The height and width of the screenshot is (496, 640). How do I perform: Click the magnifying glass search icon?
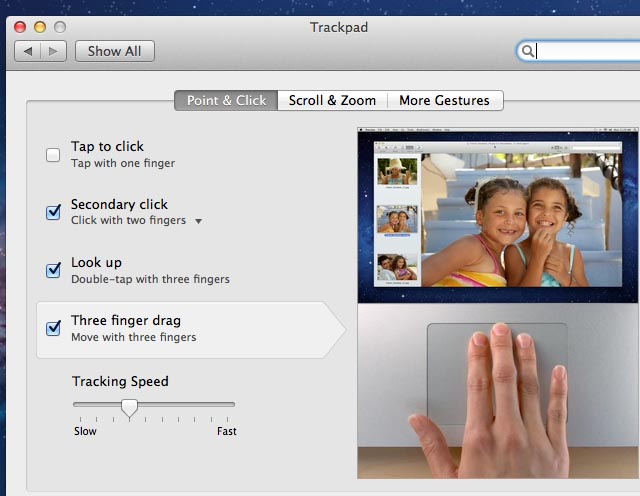point(527,51)
